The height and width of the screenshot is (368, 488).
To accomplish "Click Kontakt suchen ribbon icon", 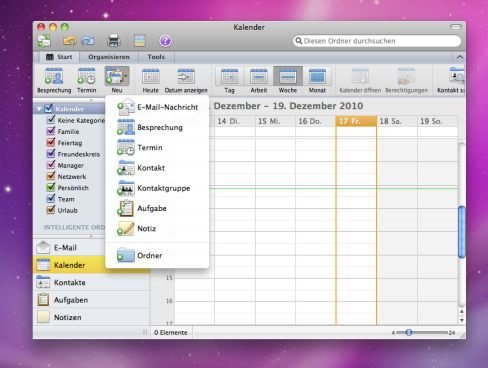I will click(451, 80).
